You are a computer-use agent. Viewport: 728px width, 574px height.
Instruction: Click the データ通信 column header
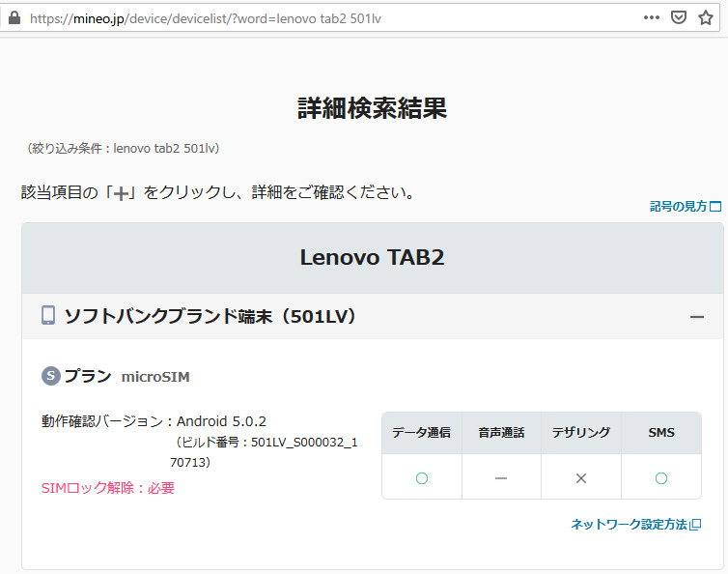coord(422,433)
